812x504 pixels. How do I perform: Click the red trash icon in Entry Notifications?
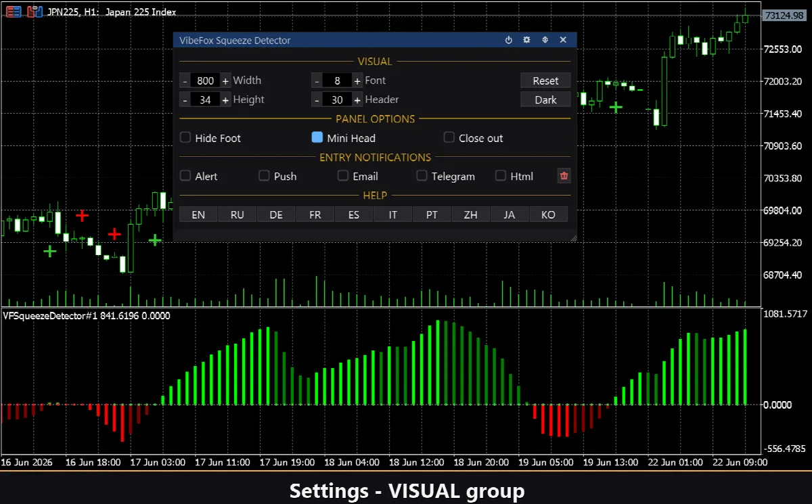point(564,176)
